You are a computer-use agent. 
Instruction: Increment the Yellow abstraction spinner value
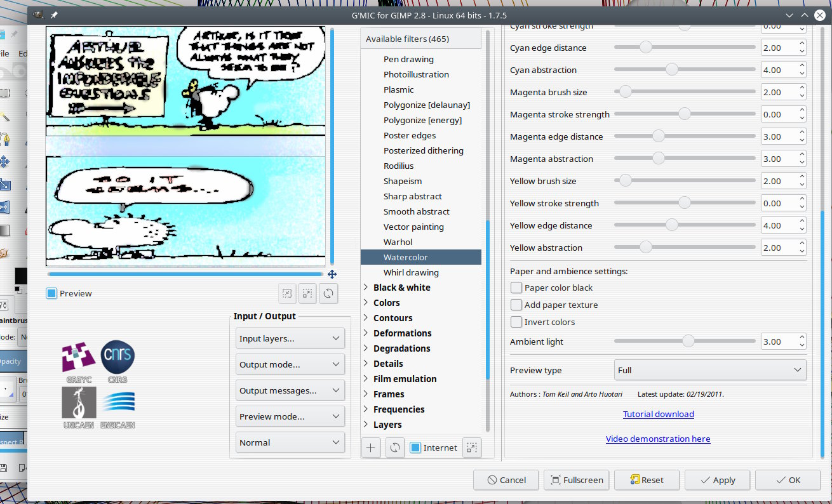pyautogui.click(x=802, y=244)
